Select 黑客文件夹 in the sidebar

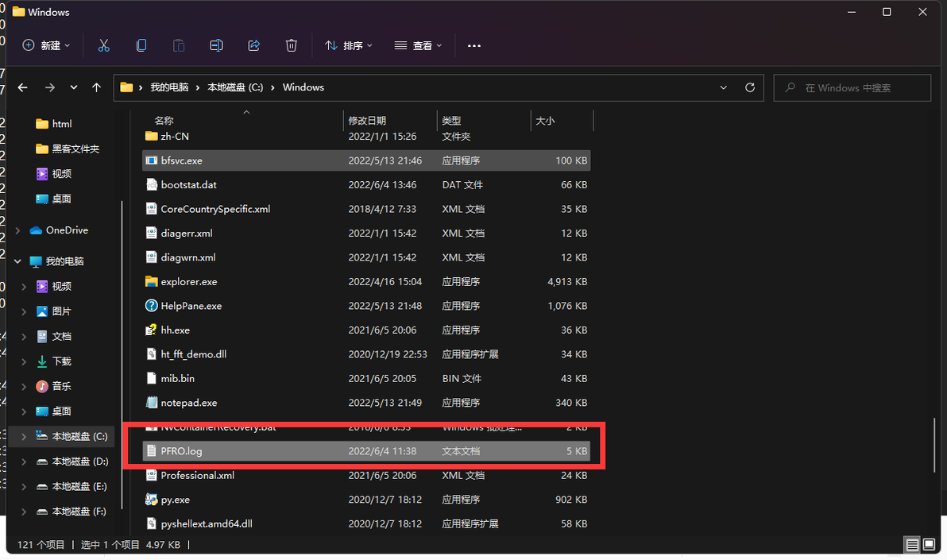[67, 149]
